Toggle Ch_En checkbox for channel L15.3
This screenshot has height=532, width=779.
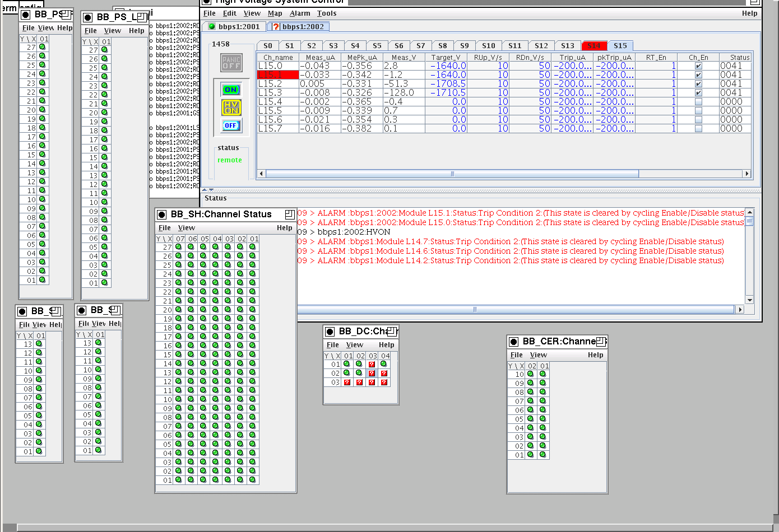pyautogui.click(x=698, y=93)
